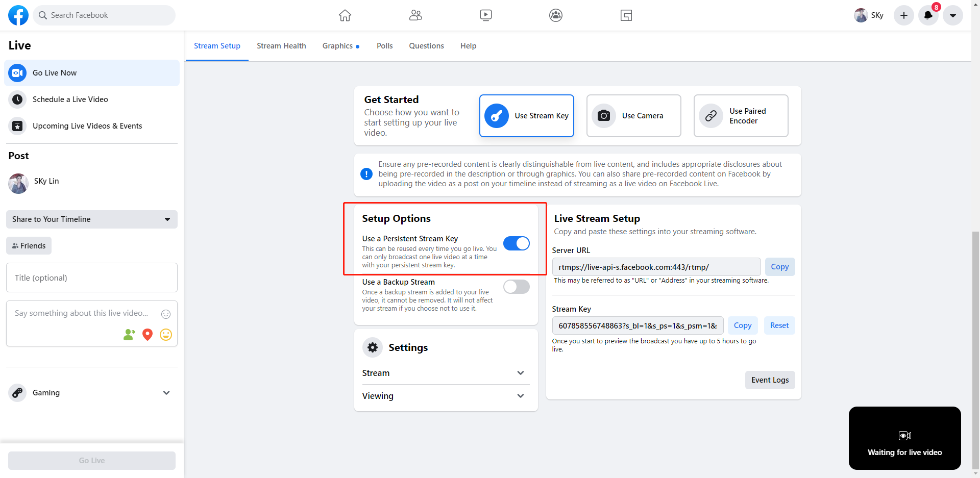Viewport: 980px width, 478px height.
Task: Open the Polls tab
Action: coord(385,46)
